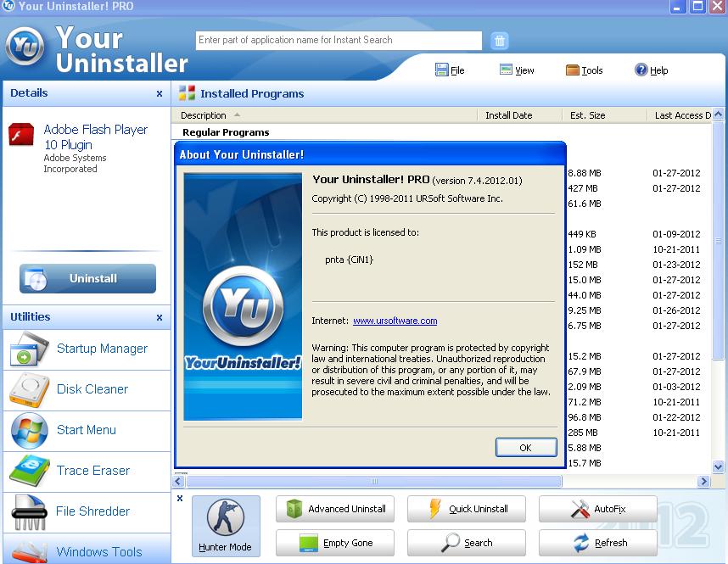Image resolution: width=728 pixels, height=564 pixels.
Task: Open the Tools menu
Action: tap(584, 70)
